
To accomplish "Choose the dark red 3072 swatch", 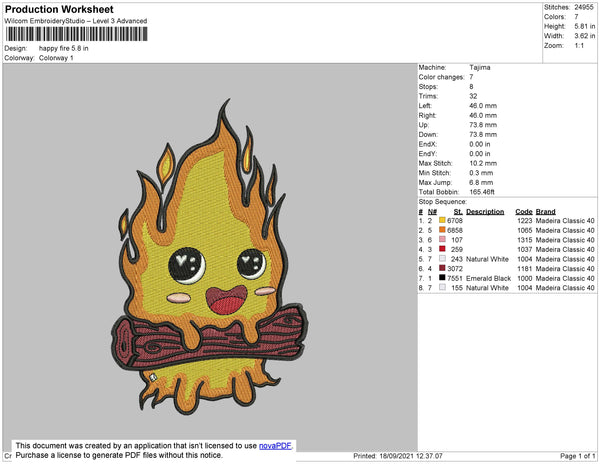I will point(442,268).
